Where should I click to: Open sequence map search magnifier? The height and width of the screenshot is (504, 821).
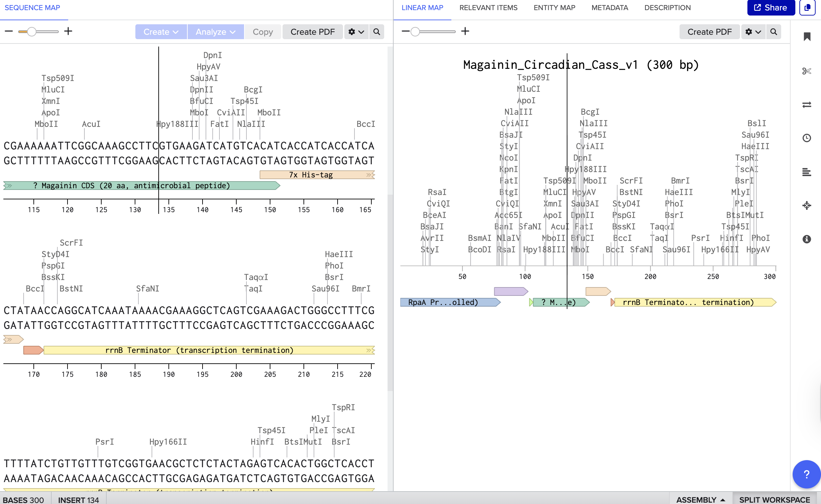(x=377, y=32)
